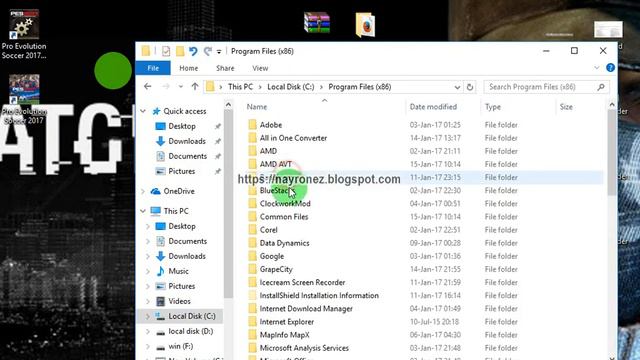
Task: Sort by the Size column header
Action: point(566,107)
